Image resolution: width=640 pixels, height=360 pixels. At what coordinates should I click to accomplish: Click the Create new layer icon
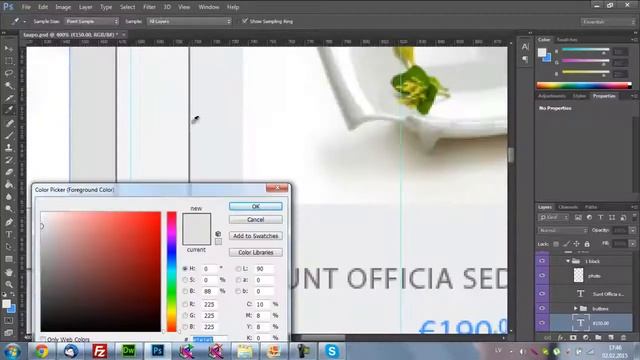pyautogui.click(x=611, y=338)
